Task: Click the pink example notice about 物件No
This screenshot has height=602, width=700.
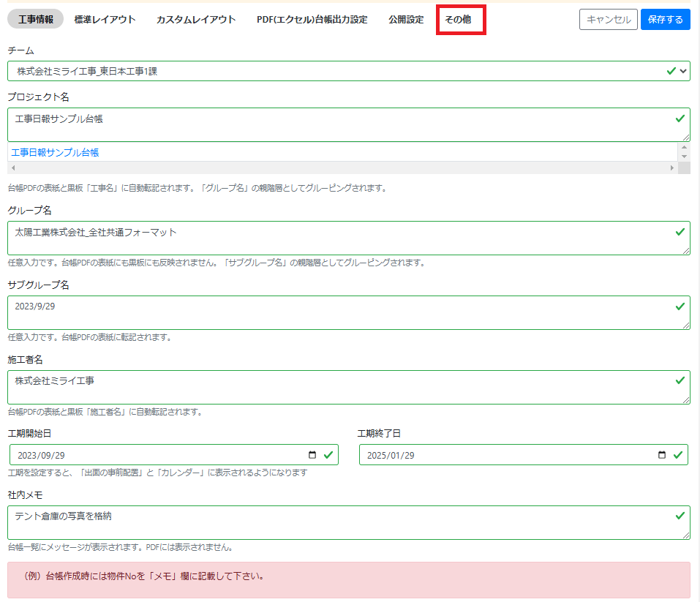Action: coord(349,580)
